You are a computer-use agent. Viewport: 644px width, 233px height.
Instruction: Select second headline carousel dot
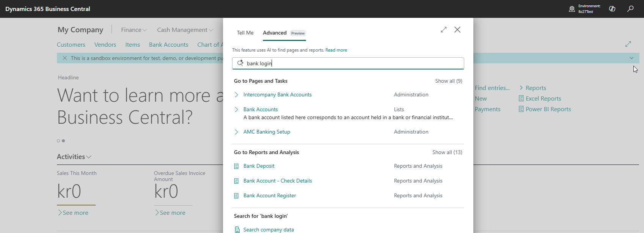click(x=63, y=141)
